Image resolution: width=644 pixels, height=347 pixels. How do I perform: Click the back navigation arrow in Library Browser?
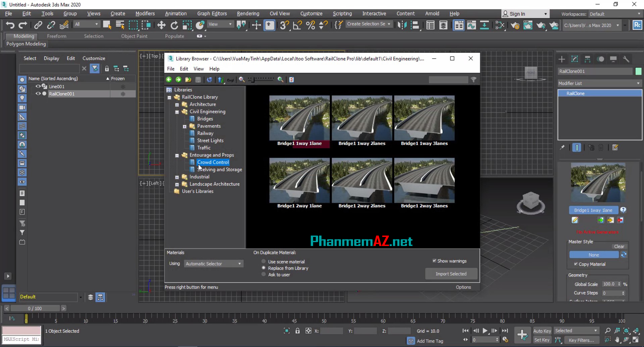169,80
